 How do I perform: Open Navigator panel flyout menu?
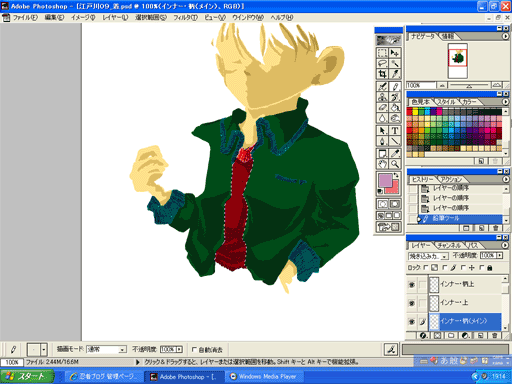click(505, 36)
